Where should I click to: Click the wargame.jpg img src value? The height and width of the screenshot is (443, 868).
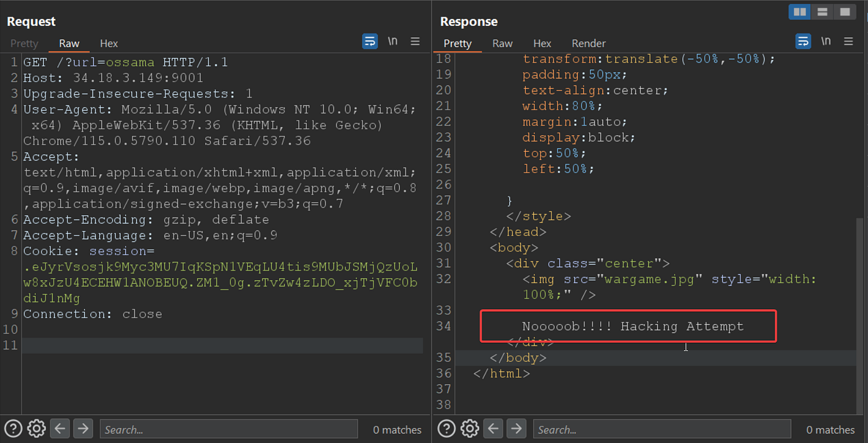[x=649, y=279]
